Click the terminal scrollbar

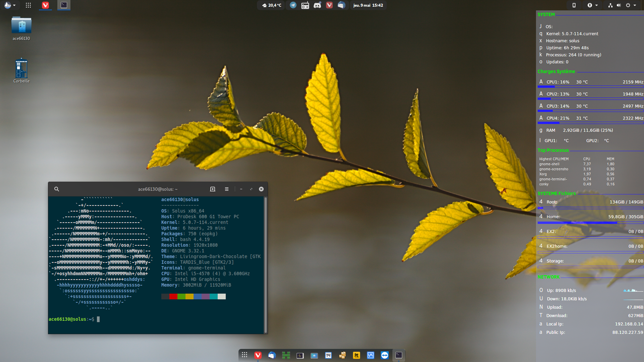[x=265, y=264]
